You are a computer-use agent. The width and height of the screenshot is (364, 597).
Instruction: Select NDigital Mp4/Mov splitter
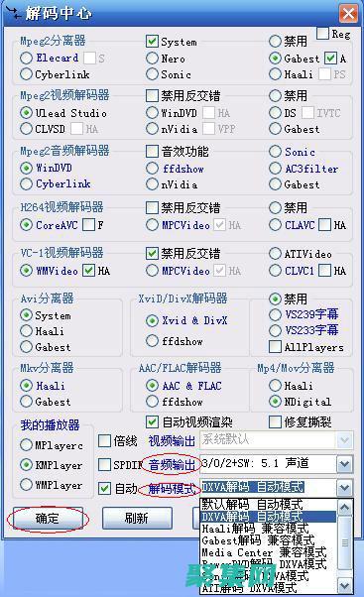[x=275, y=402]
